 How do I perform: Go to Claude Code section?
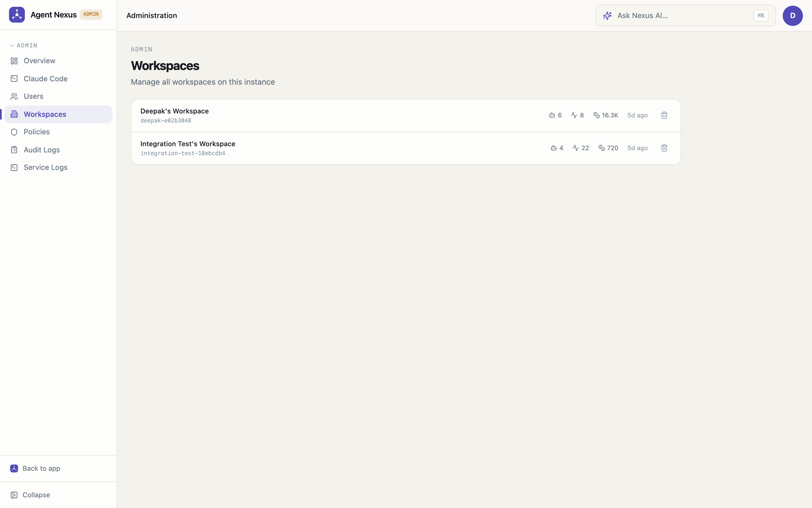(x=58, y=79)
